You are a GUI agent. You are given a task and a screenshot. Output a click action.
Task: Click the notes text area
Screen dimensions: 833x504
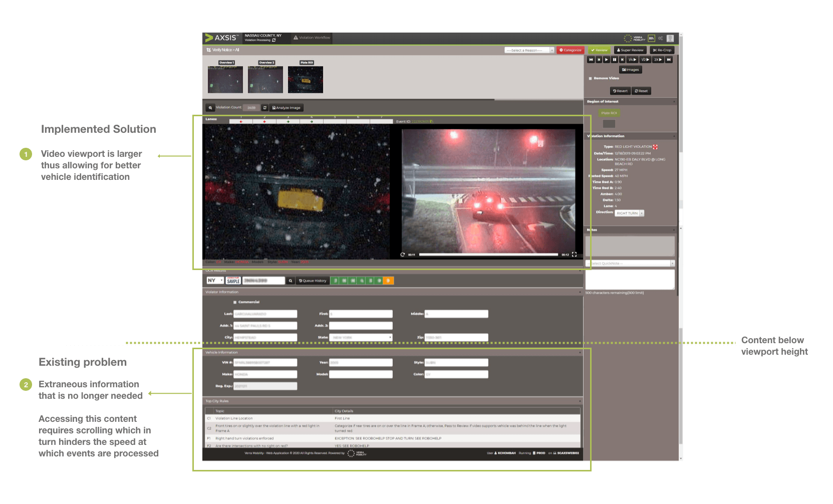630,280
